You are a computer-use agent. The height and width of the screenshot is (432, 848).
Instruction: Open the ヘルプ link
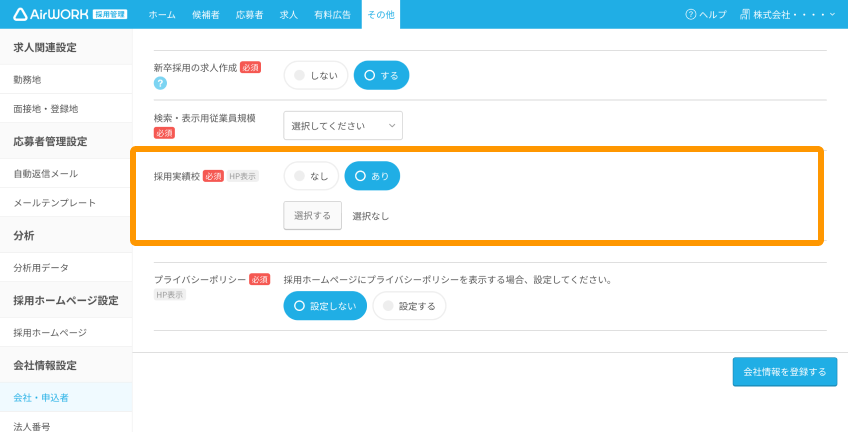click(706, 15)
